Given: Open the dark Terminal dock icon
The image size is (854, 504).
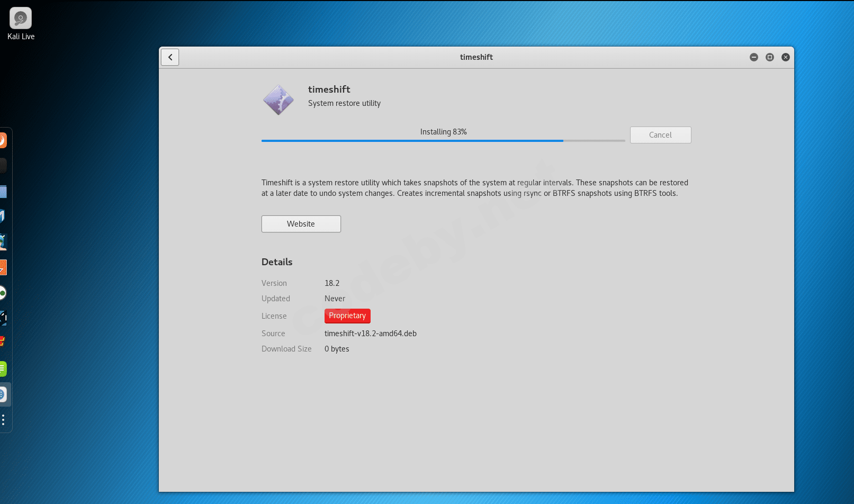Looking at the screenshot, I should 3,166.
